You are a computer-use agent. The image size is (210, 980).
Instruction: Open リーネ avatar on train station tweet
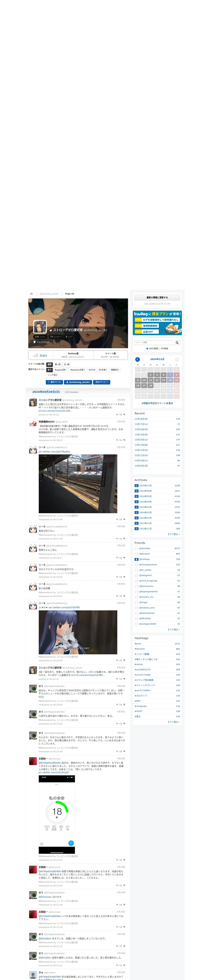pos(33,450)
